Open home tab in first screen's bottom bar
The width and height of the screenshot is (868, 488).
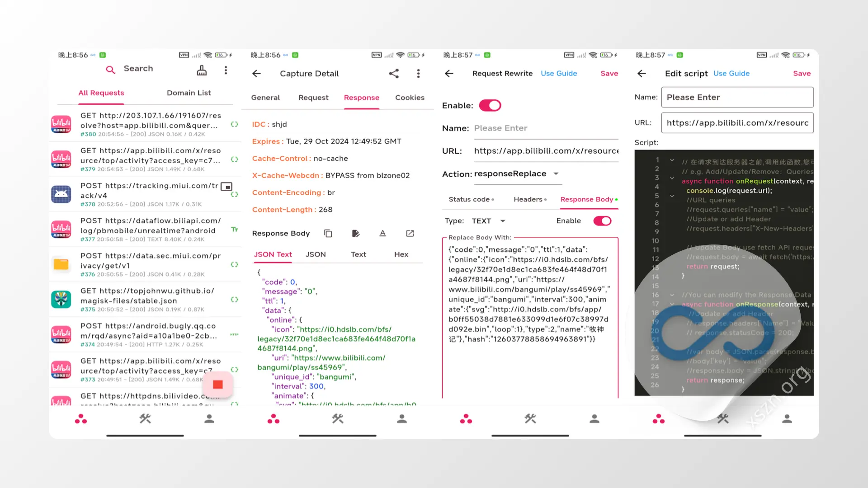[81, 419]
